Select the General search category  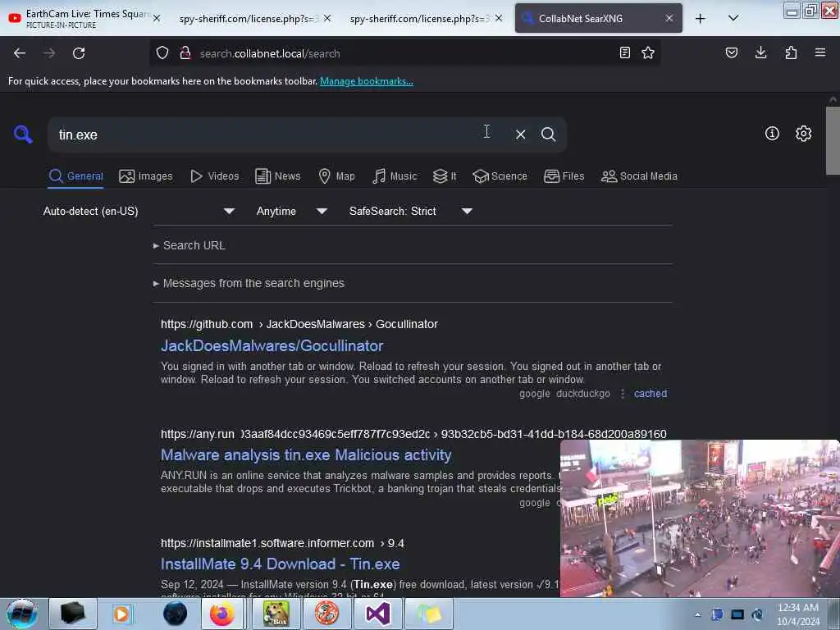point(76,176)
